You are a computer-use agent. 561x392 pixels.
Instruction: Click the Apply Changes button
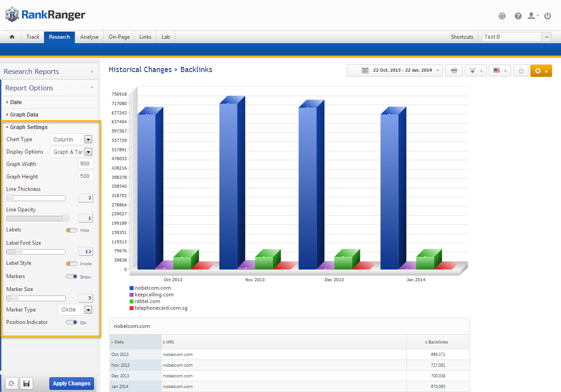(71, 384)
